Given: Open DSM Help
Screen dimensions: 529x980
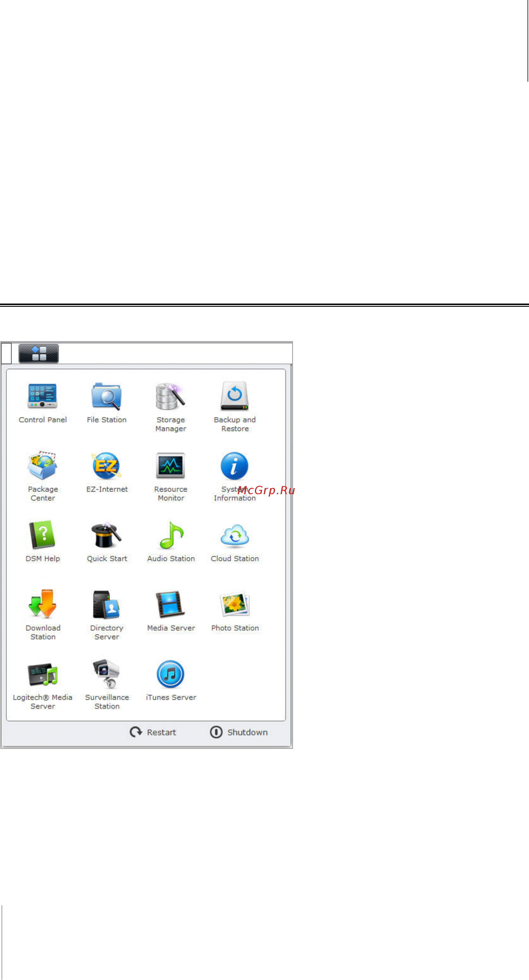Looking at the screenshot, I should [x=42, y=535].
